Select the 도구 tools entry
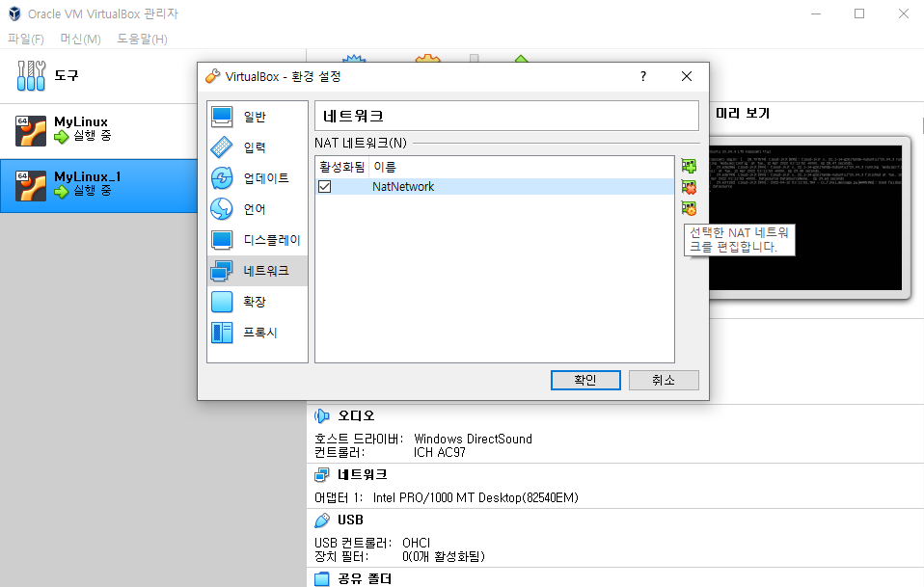The height and width of the screenshot is (587, 924). (98, 76)
